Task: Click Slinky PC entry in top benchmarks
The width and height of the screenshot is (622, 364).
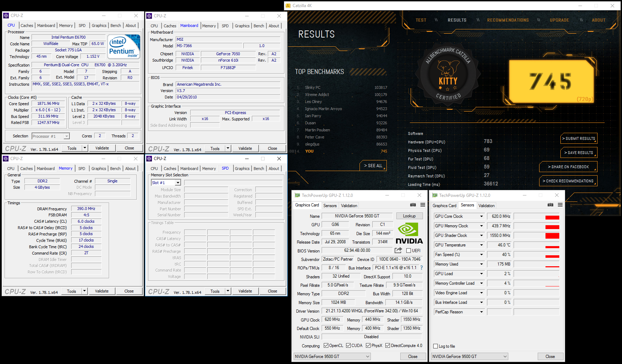Action: tap(342, 87)
